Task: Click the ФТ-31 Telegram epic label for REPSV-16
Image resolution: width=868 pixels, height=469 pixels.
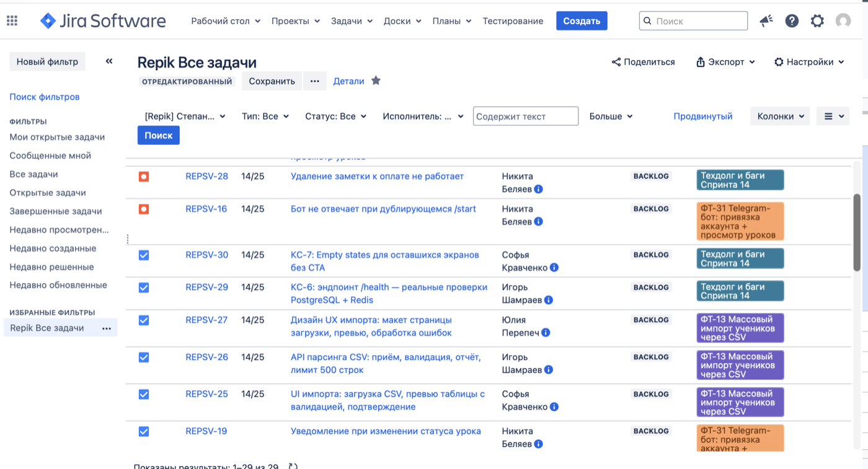Action: pos(740,221)
